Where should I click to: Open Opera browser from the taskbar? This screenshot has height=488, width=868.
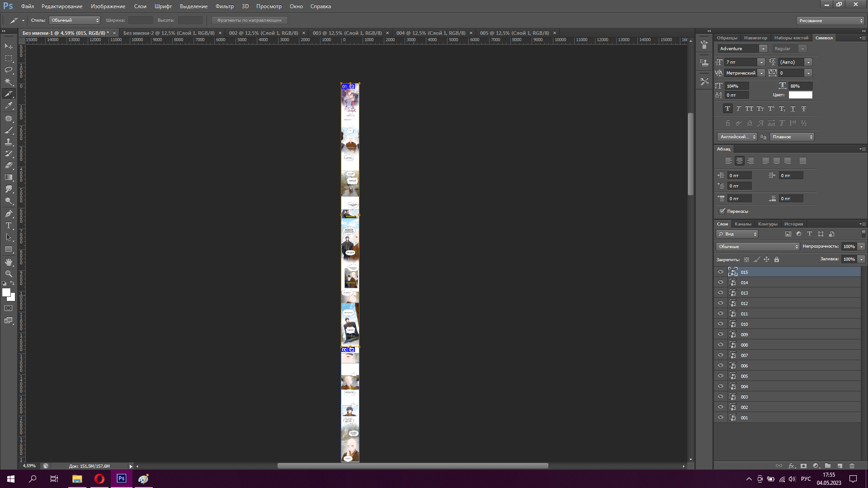[x=99, y=479]
